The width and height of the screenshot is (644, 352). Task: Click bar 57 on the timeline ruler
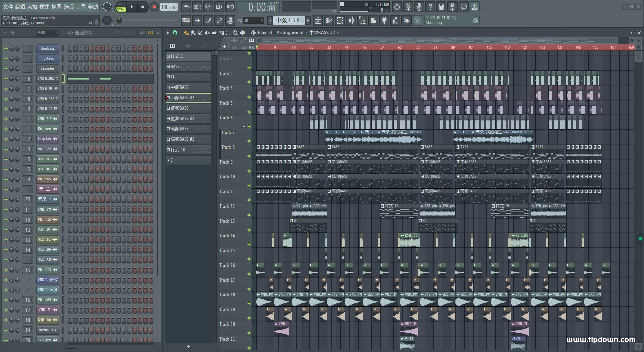pyautogui.click(x=382, y=47)
